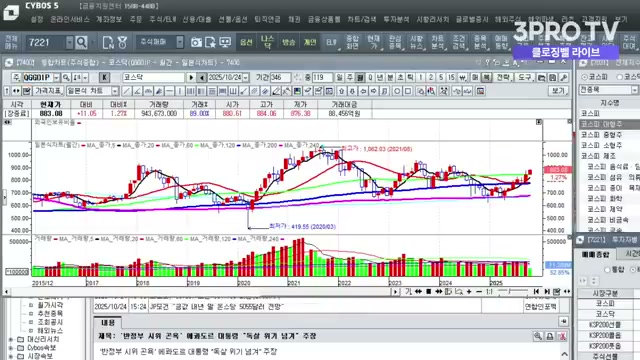Select the rectangle drawing tool
The height and width of the screenshot is (360, 640).
[408, 91]
